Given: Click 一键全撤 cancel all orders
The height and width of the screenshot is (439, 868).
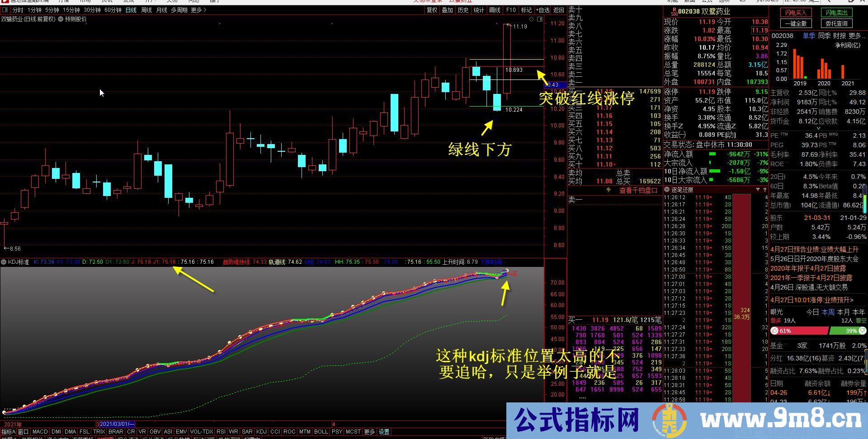Looking at the screenshot, I should 796,23.
